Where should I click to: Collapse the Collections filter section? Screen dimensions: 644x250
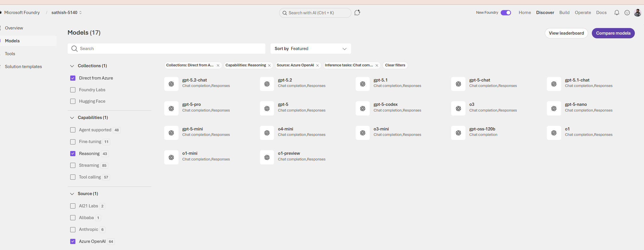pos(72,66)
